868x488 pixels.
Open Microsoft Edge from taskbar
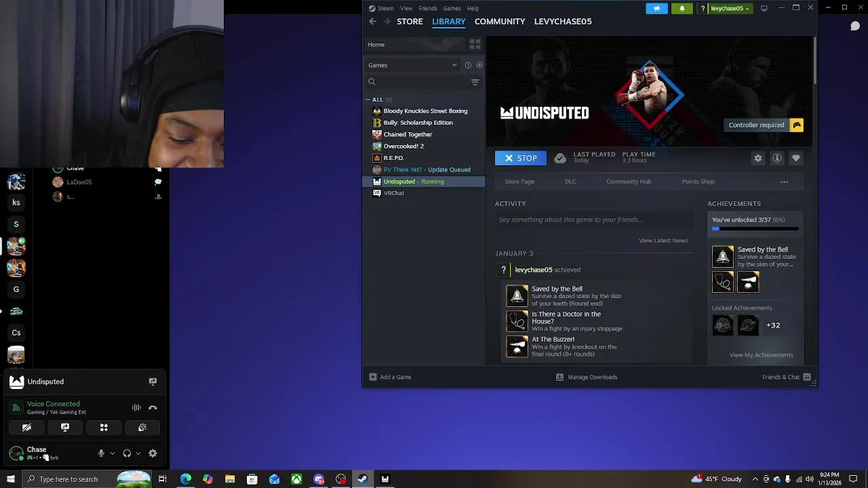pyautogui.click(x=185, y=479)
